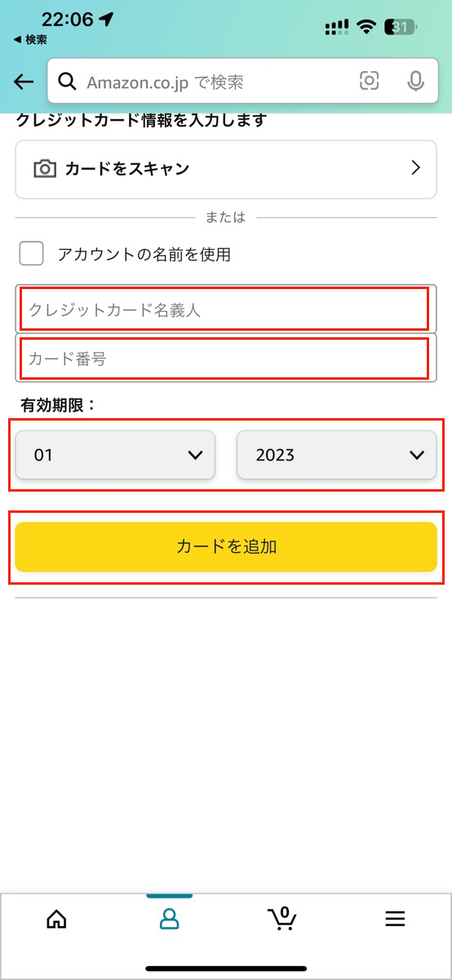The image size is (452, 980).
Task: Open the shopping cart icon
Action: pos(282,918)
